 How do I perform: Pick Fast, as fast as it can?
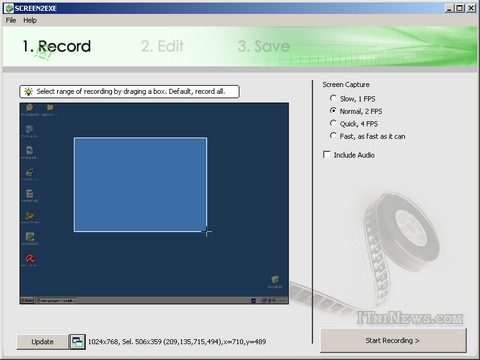[367, 136]
